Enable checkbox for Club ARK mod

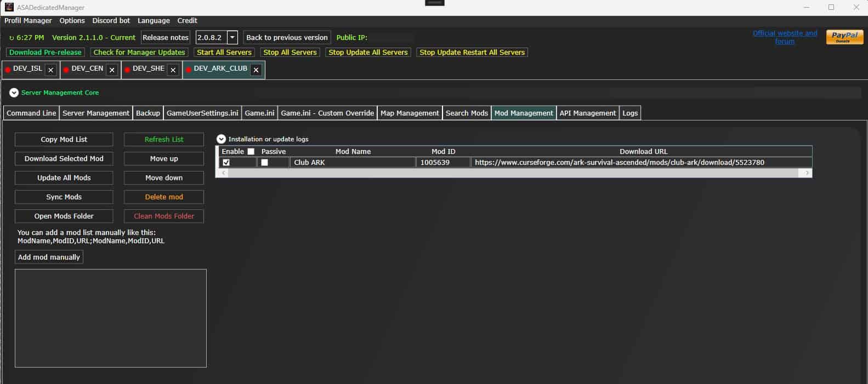point(226,163)
